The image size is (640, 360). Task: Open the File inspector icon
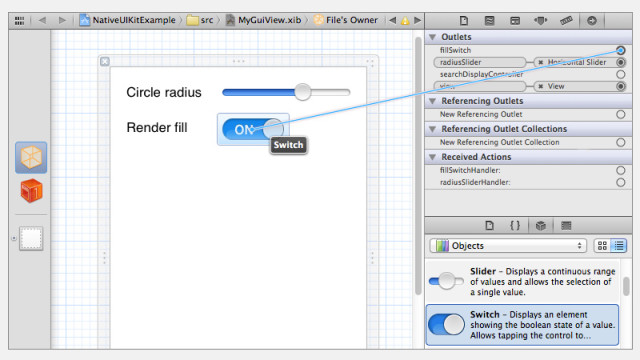464,20
